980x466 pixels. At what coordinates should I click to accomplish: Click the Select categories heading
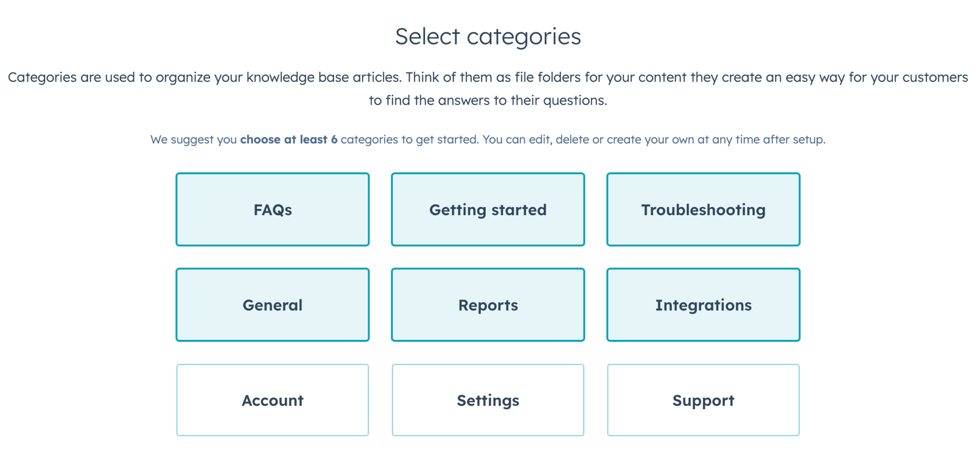click(x=488, y=37)
